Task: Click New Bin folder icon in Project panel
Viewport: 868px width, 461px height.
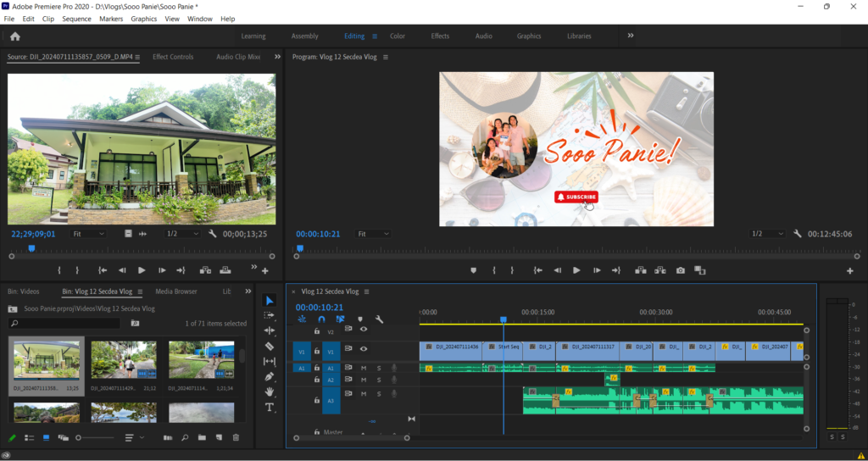Action: tap(202, 438)
